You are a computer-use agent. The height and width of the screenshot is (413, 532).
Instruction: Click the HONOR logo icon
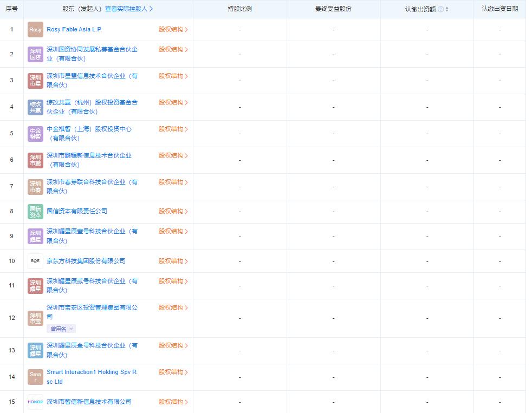coord(35,402)
